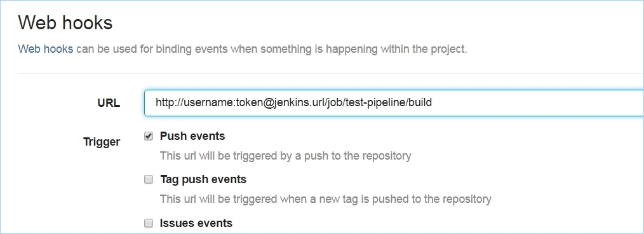Click the Push events label text
This screenshot has height=234, width=644.
click(x=192, y=136)
